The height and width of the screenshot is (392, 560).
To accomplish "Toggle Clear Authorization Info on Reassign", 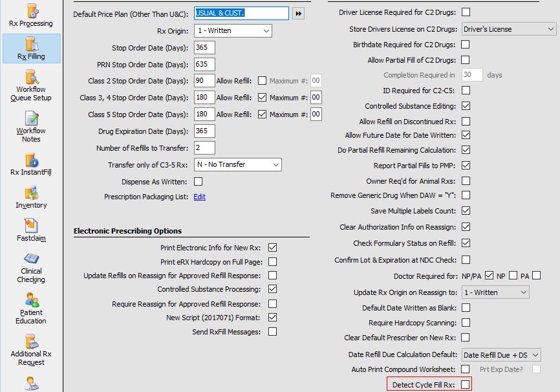I will click(466, 227).
